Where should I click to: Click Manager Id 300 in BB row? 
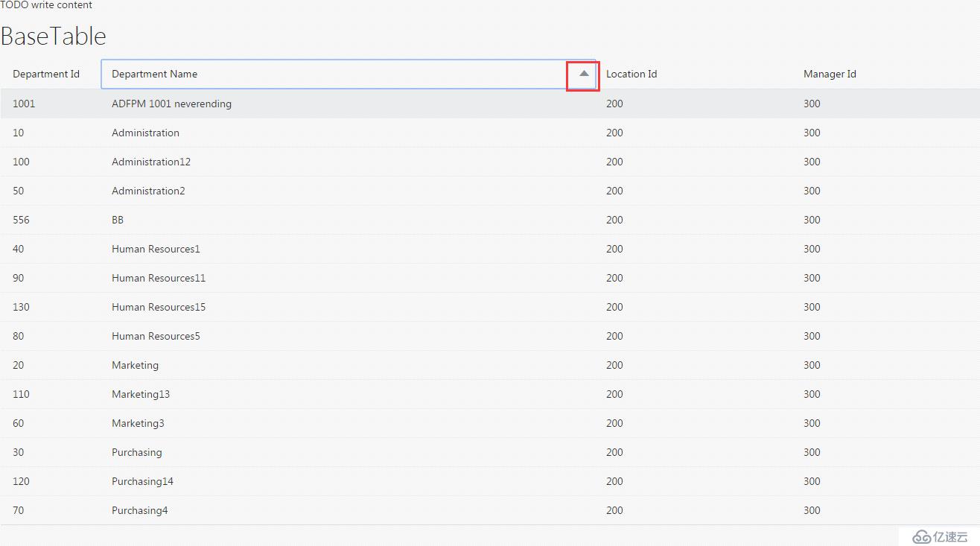click(x=812, y=220)
